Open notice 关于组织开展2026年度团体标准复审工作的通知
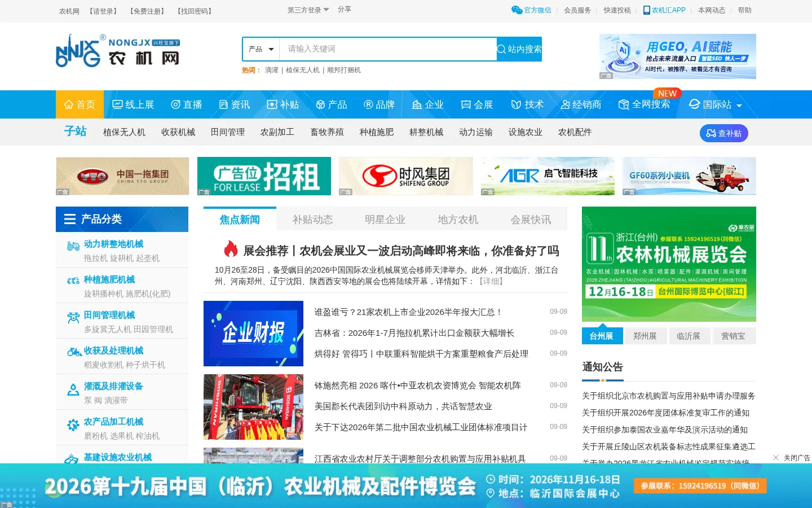 click(666, 413)
